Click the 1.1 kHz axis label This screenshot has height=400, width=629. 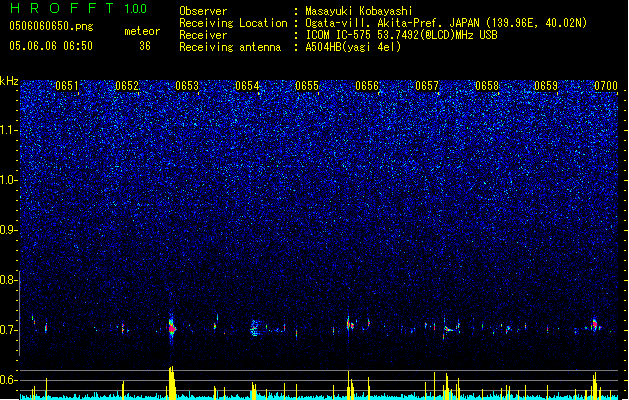[9, 130]
